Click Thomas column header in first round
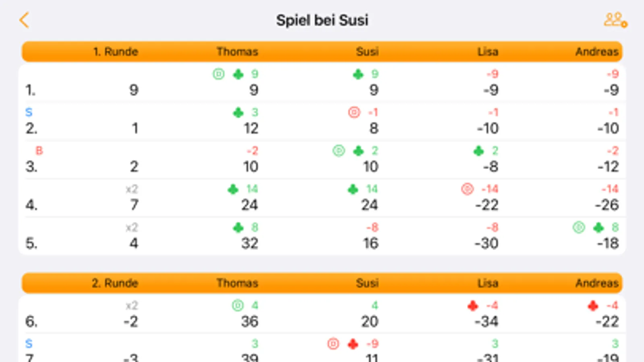This screenshot has width=644, height=362. click(237, 51)
